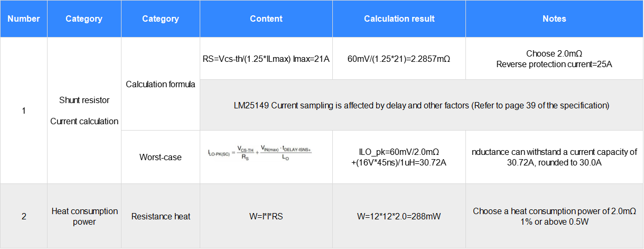Click the 2.2857mΩ calculation result cell
This screenshot has height=249, width=644.
(399, 59)
